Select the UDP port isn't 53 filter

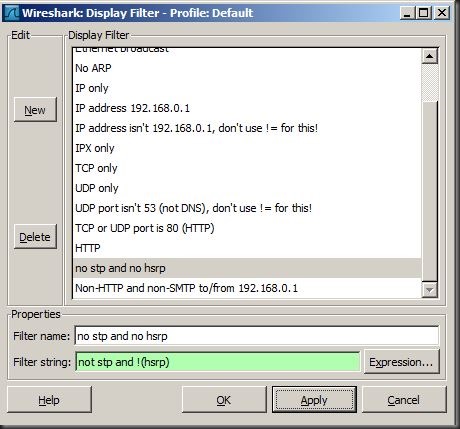(247, 208)
